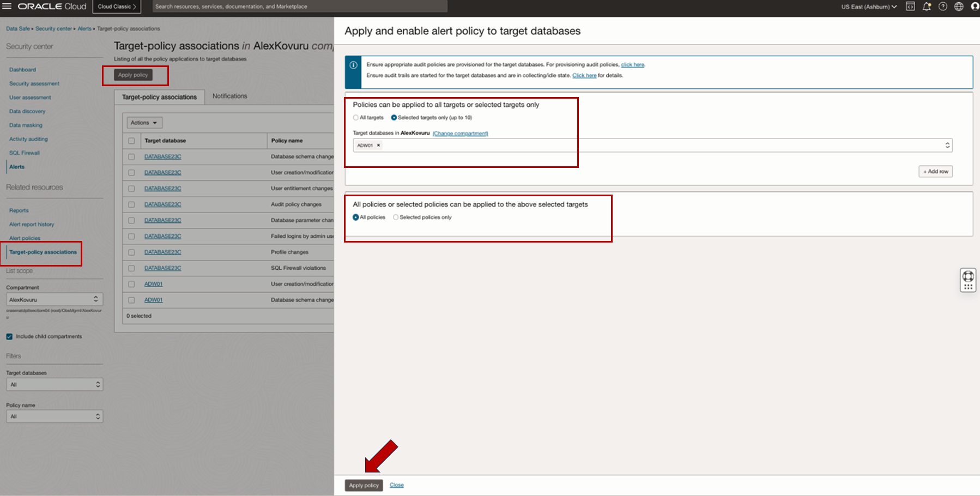Open Data masking
The image size is (980, 496).
tap(26, 125)
